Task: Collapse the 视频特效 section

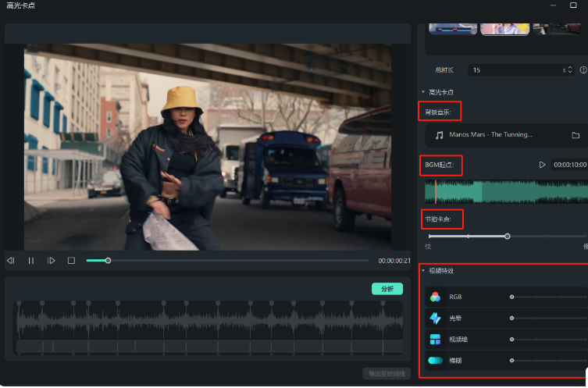Action: [423, 271]
